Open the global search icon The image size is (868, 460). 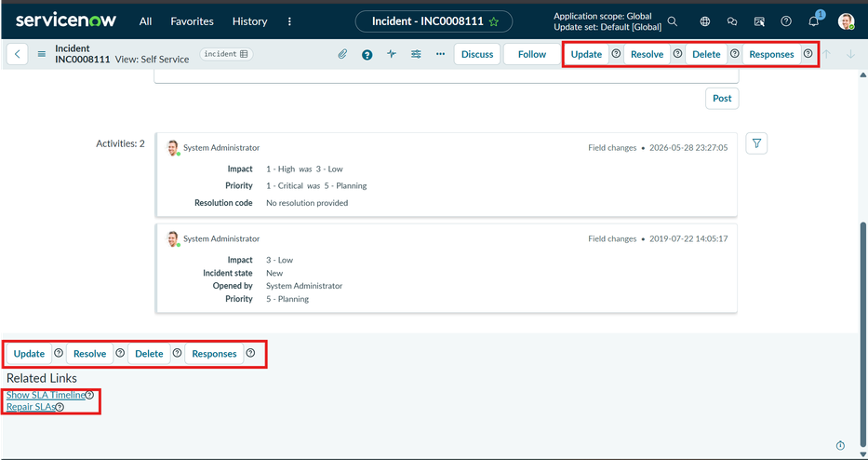click(x=672, y=21)
